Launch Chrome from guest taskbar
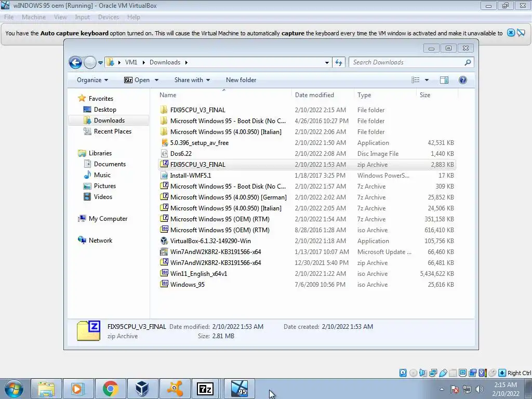This screenshot has width=532, height=399. pyautogui.click(x=110, y=389)
